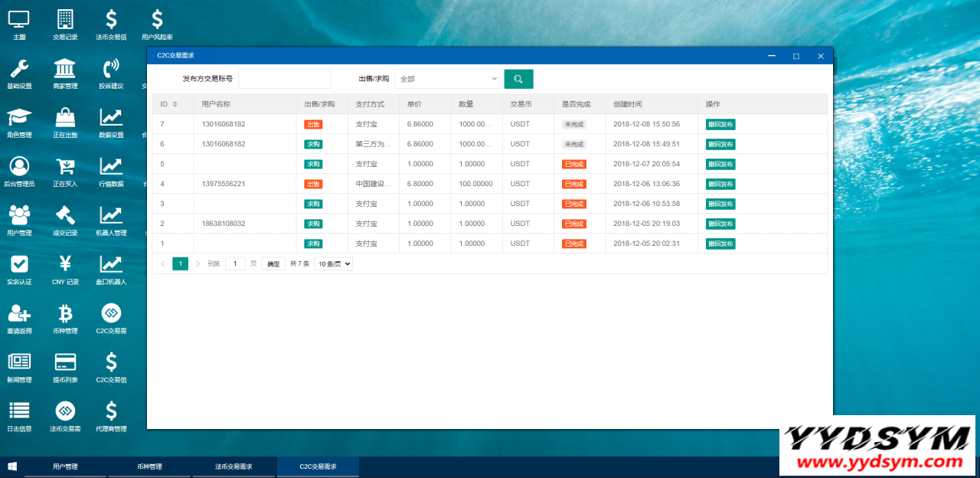Expand the 出售/求购 filter dropdown

coord(448,79)
